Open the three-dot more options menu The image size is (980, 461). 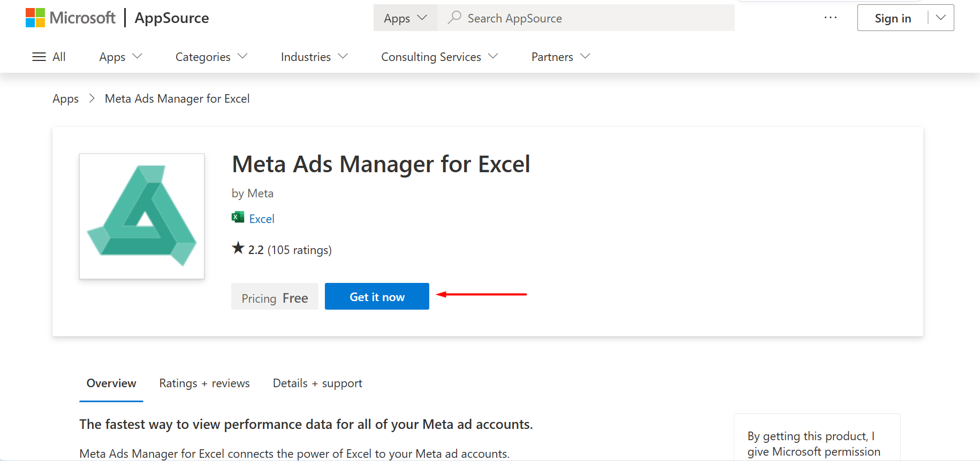point(830,18)
